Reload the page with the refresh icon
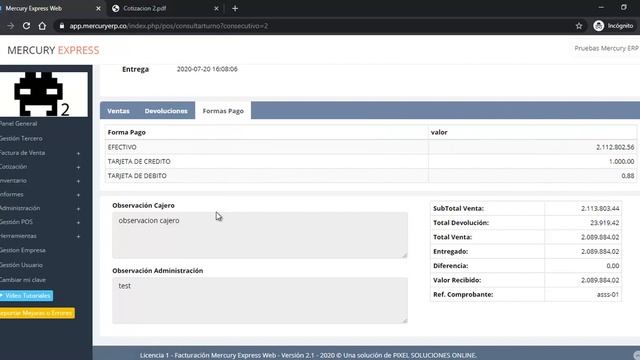The width and height of the screenshot is (640, 360). [27, 26]
